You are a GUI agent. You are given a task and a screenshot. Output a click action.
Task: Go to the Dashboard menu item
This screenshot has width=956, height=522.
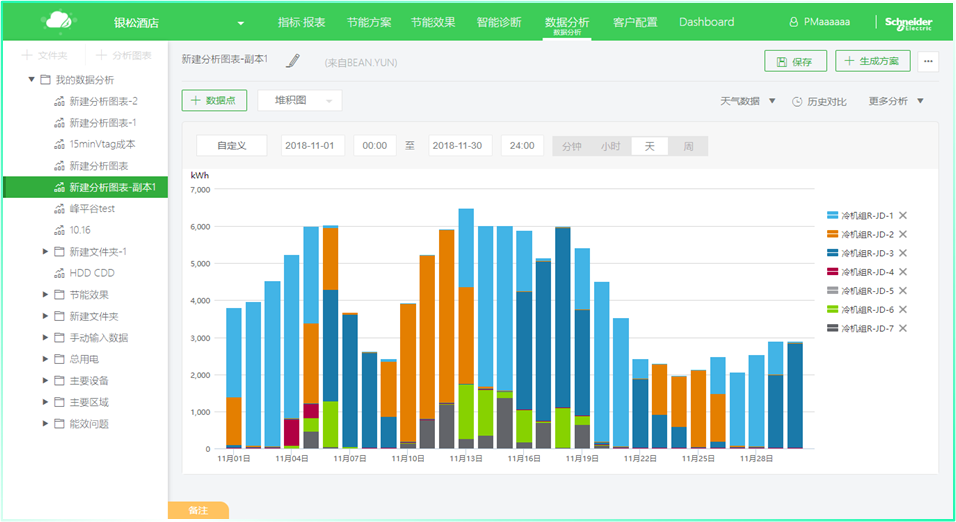[706, 22]
